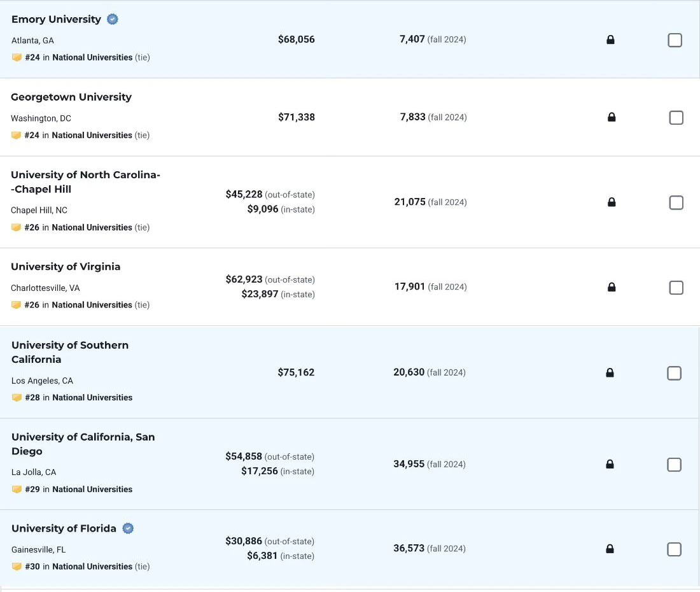
Task: Click lock icon for University of Southern California
Action: (x=610, y=373)
